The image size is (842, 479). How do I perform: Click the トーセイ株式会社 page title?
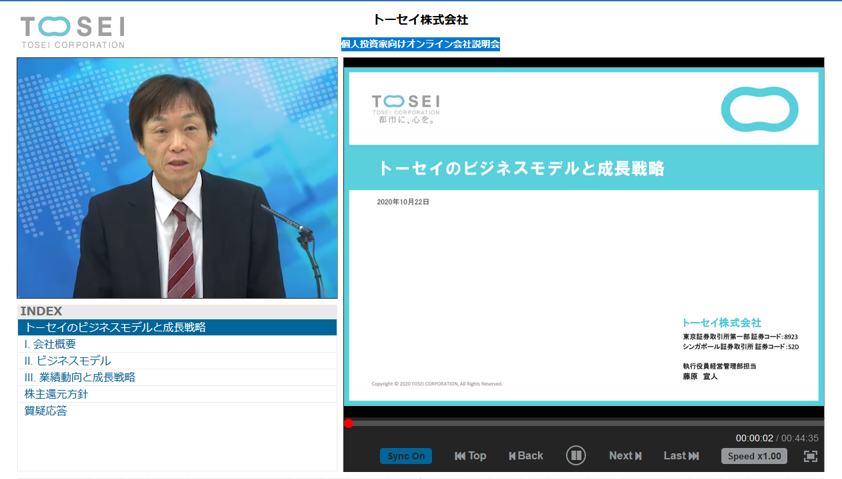pyautogui.click(x=420, y=20)
